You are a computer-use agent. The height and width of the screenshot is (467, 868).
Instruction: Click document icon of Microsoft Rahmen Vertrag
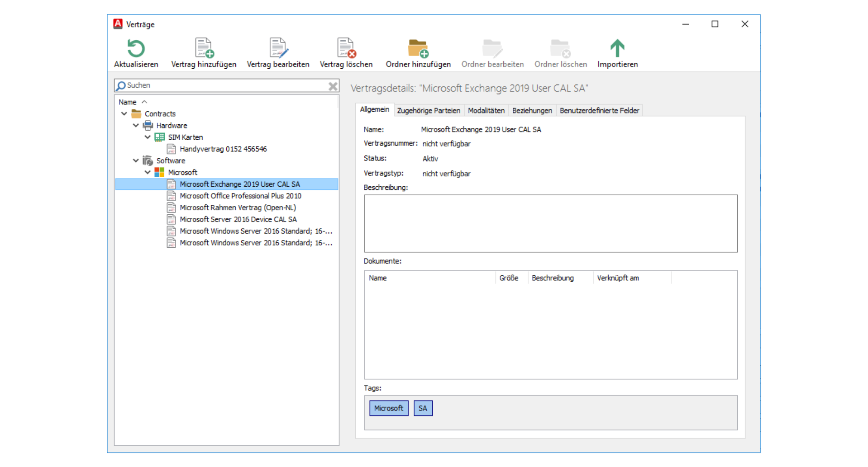(171, 208)
